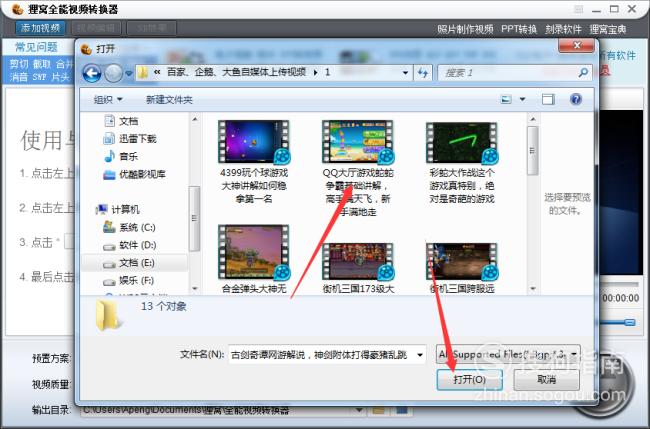The image size is (650, 429).
Task: Open 照片制作视频 in the main window
Action: point(465,29)
